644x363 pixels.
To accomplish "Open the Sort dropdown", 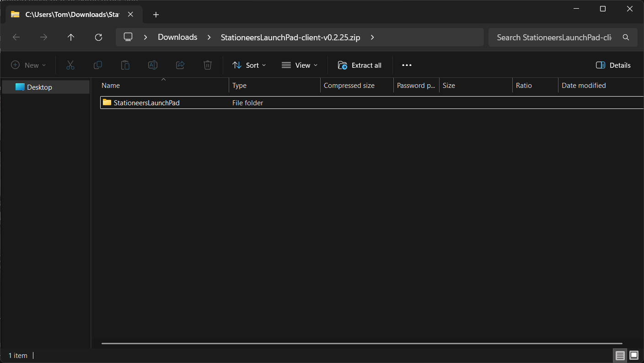I will coord(249,65).
